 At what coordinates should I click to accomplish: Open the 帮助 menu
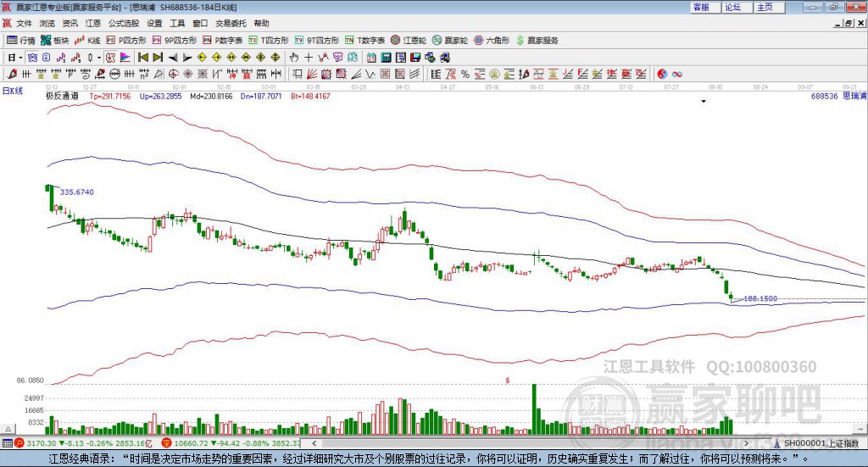click(261, 23)
